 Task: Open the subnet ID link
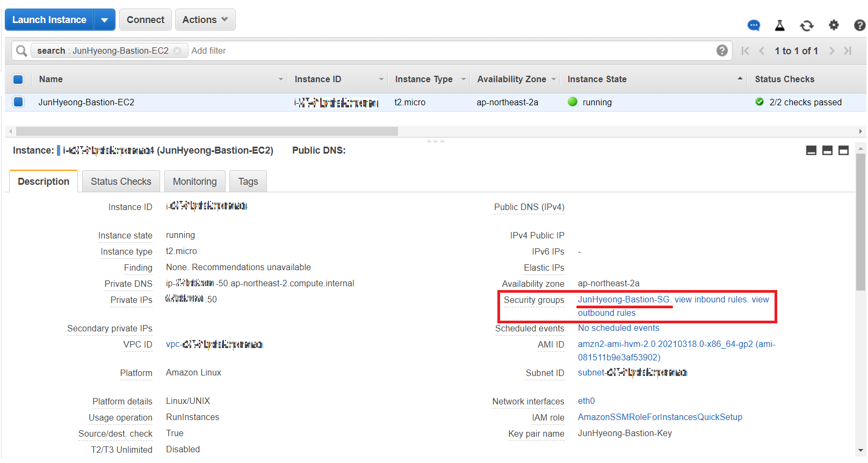point(632,373)
